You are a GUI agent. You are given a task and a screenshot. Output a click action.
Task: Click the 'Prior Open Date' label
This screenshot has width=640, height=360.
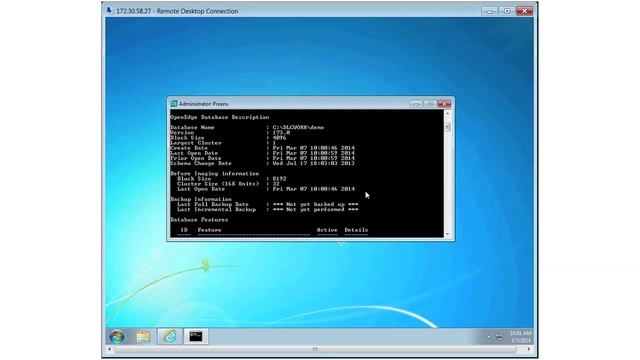tap(196, 158)
